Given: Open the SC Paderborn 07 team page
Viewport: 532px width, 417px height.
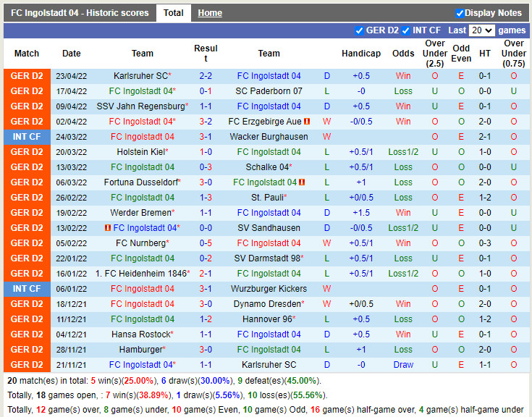Looking at the screenshot, I should [x=269, y=91].
